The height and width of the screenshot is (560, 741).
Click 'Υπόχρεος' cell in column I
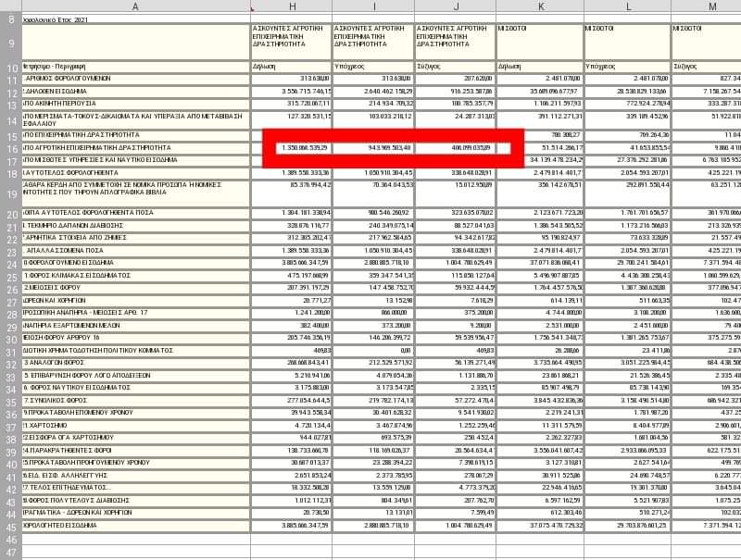click(x=373, y=67)
